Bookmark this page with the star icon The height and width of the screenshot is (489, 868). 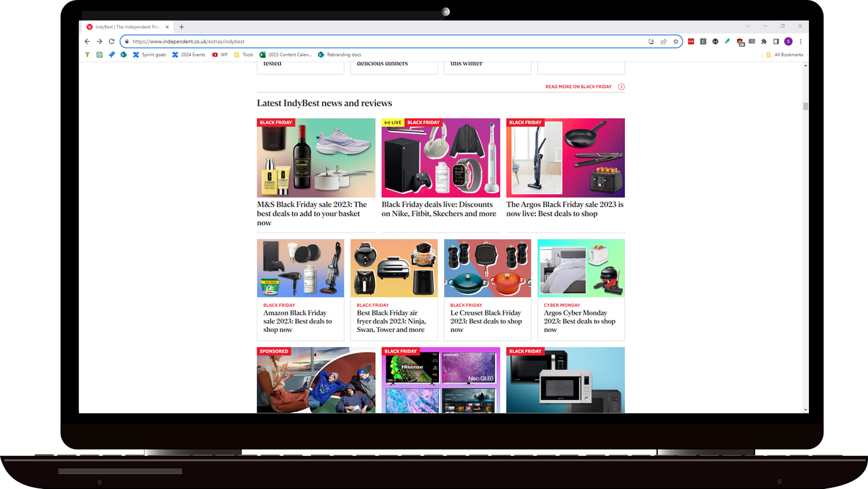[x=675, y=42]
